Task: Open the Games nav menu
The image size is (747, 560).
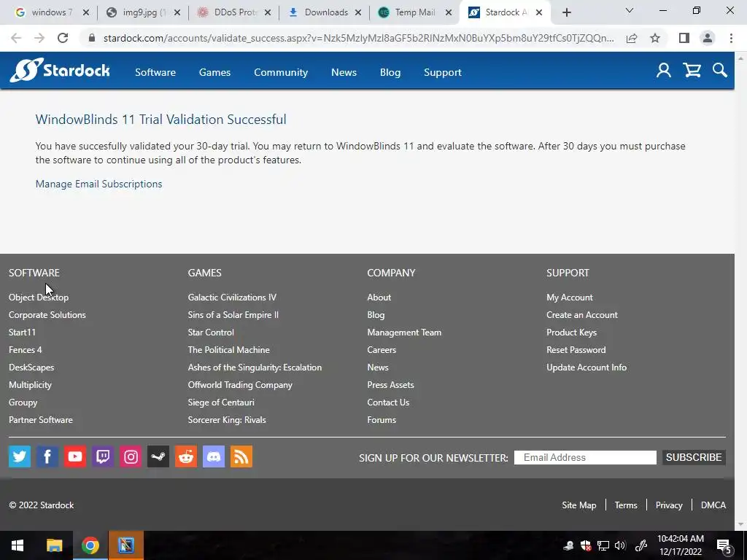Action: coord(215,72)
